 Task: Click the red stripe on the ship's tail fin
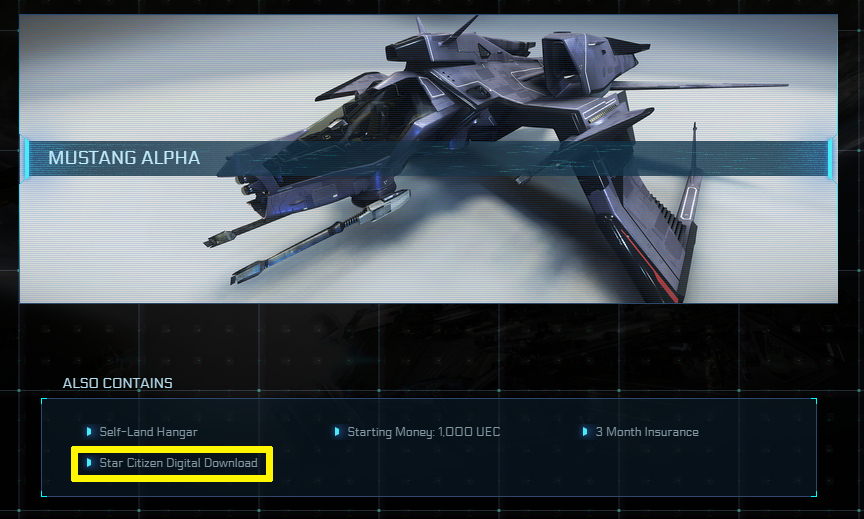coord(648,266)
